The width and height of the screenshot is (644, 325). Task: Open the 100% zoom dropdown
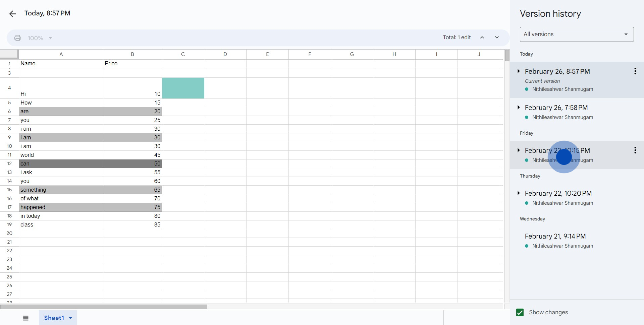[x=40, y=38]
